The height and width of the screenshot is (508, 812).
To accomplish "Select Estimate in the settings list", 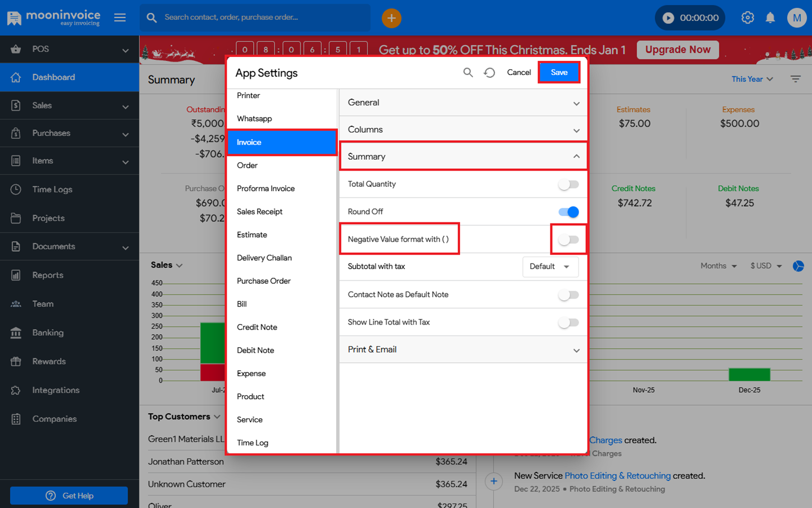I will tap(252, 235).
